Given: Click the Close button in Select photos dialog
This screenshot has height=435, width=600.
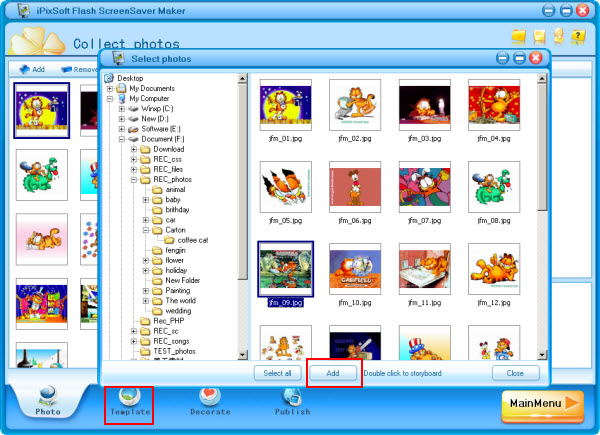Looking at the screenshot, I should point(515,373).
